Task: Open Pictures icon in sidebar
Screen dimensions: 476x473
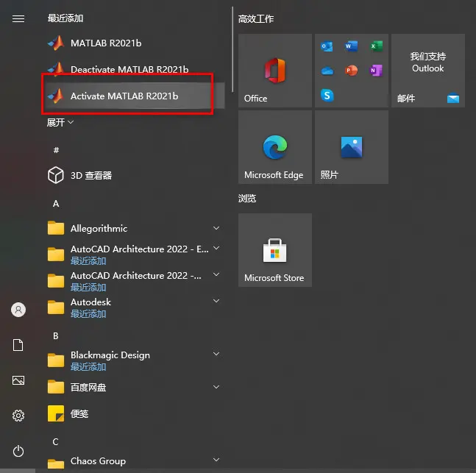Action: [x=18, y=380]
